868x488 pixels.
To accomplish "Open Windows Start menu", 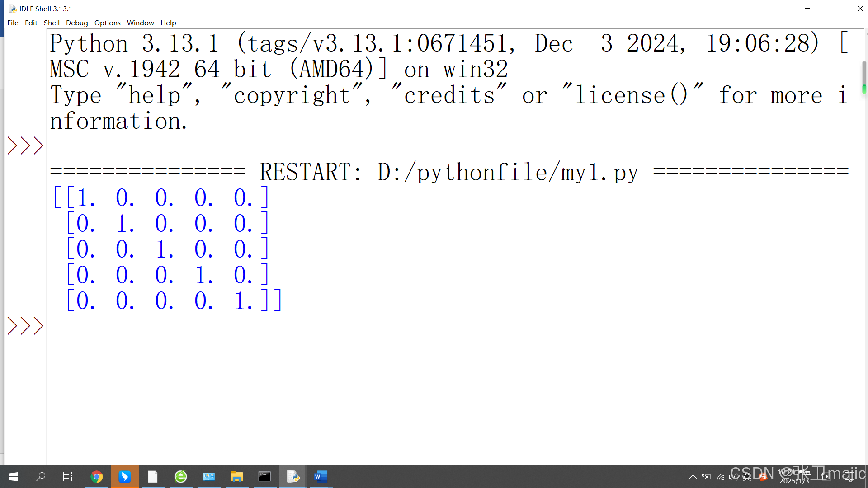I will click(x=13, y=476).
